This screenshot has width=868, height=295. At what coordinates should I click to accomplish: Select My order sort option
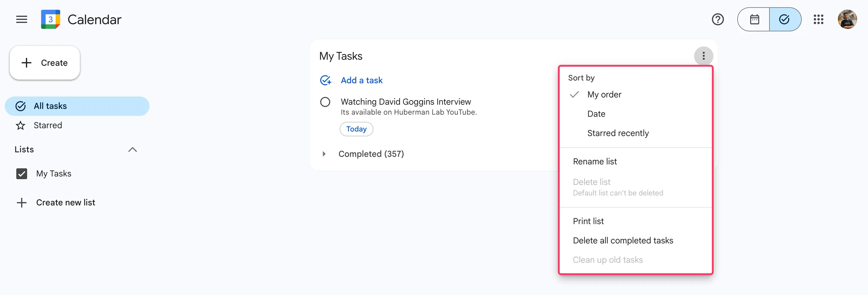click(x=636, y=94)
